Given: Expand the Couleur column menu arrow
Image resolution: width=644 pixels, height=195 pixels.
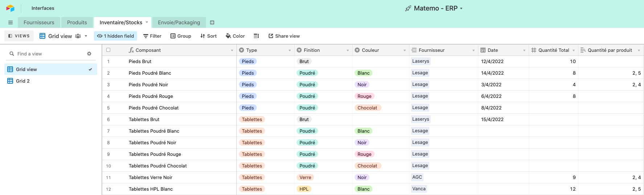Looking at the screenshot, I should pyautogui.click(x=405, y=50).
